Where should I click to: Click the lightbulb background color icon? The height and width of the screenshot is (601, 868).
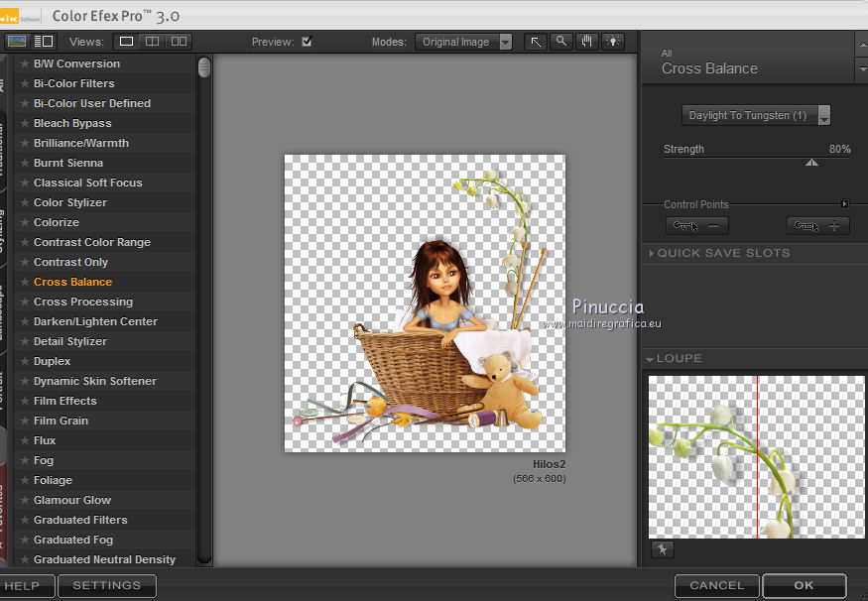pos(613,42)
